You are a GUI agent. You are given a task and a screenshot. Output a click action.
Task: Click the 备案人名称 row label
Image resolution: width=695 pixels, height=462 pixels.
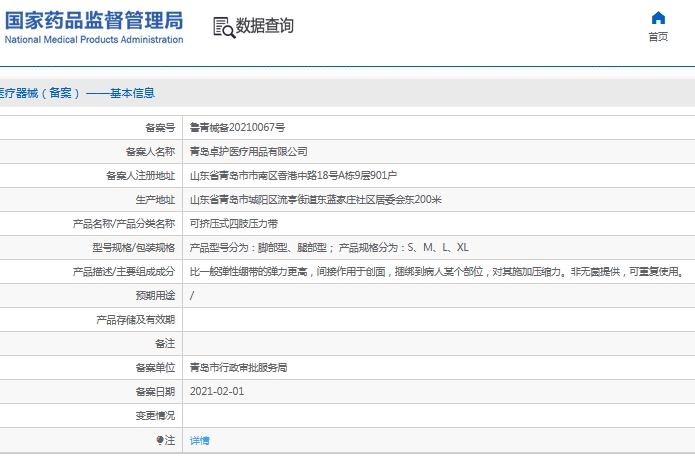(150, 152)
